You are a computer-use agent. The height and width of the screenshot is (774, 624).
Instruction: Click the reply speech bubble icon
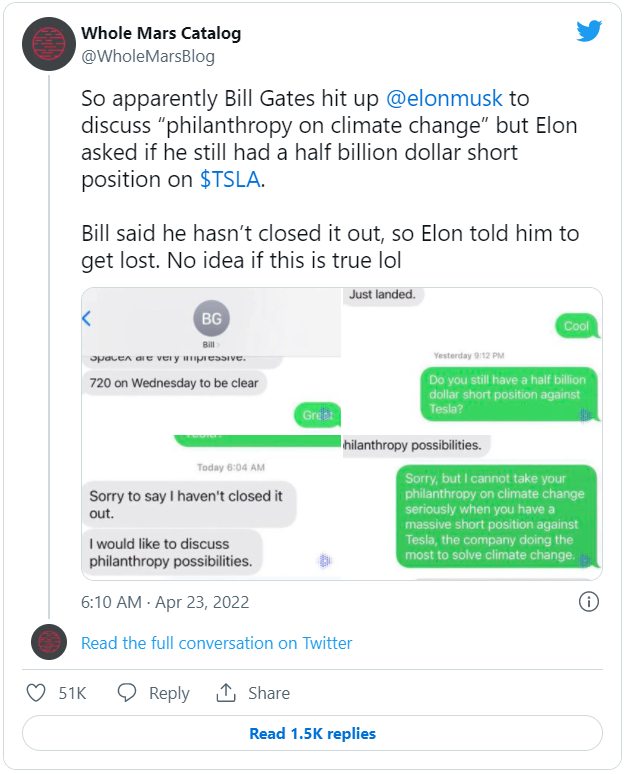click(127, 693)
